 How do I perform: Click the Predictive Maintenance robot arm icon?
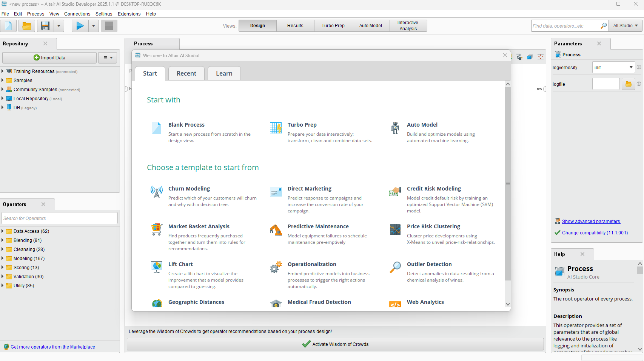tap(276, 229)
